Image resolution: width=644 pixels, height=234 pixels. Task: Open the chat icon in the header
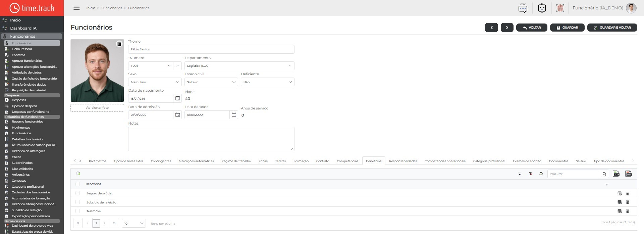pos(523,8)
